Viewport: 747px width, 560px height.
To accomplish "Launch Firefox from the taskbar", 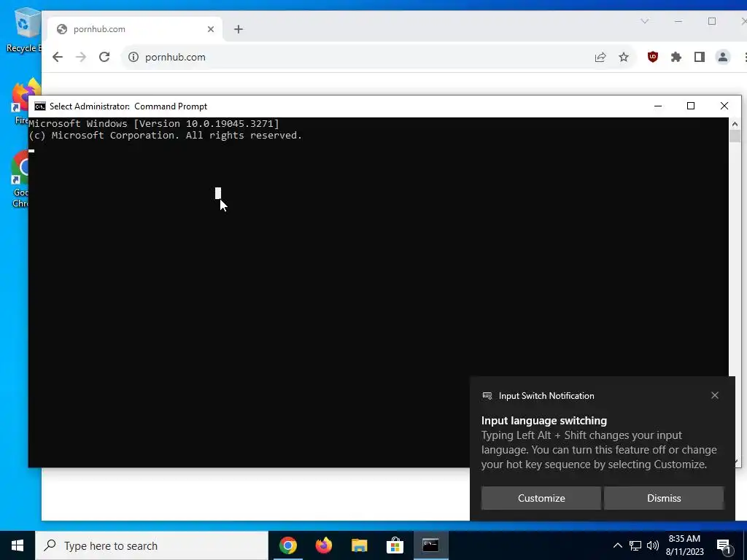I will [x=323, y=545].
